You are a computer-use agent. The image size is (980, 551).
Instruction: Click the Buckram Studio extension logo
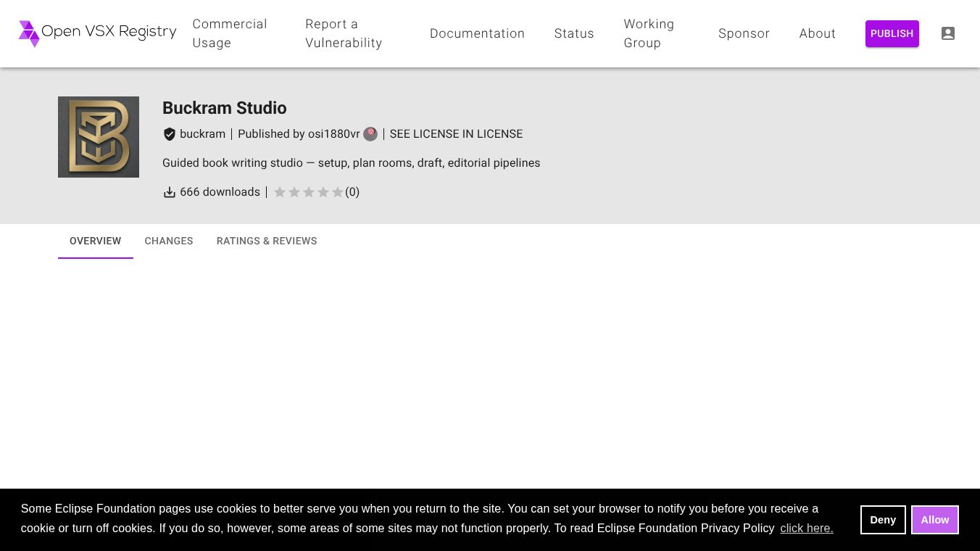[99, 137]
